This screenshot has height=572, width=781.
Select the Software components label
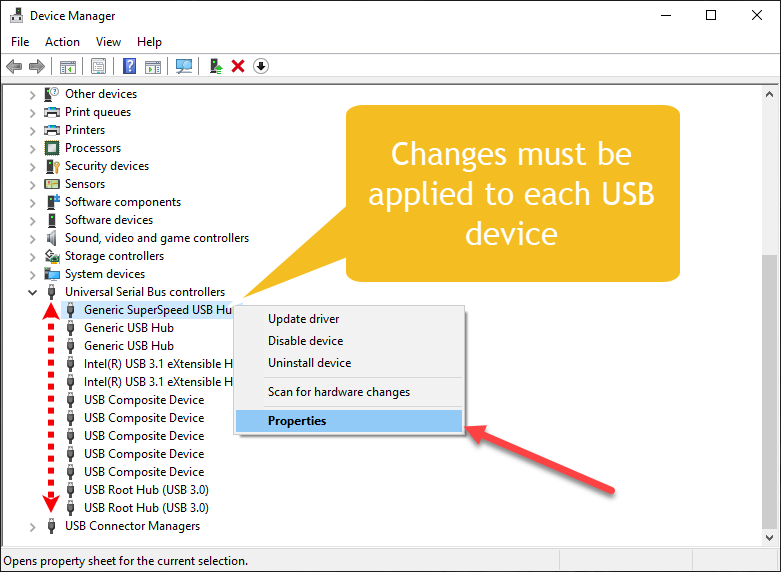pyautogui.click(x=123, y=202)
